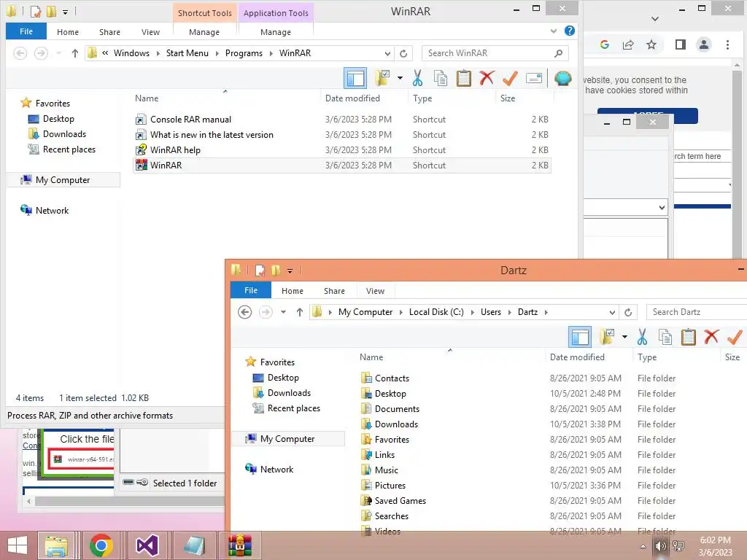Click Chrome taskbar icon

(x=101, y=545)
